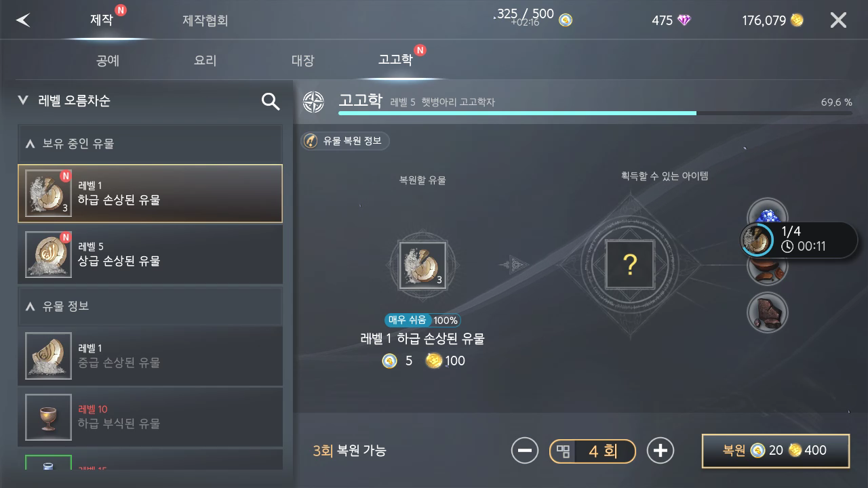Open the 레벨 오름차순 sort dropdown
The width and height of the screenshot is (868, 488).
pos(64,100)
